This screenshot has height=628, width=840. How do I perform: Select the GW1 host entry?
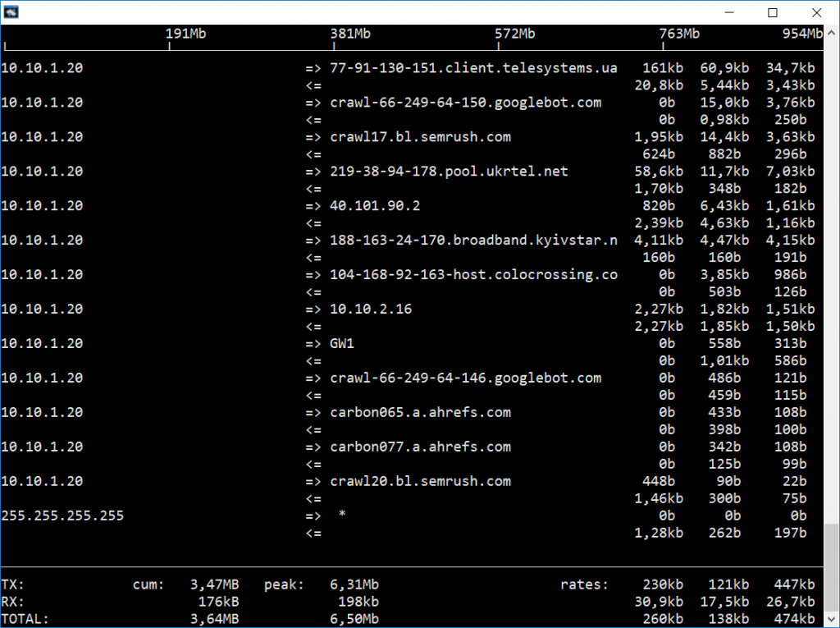pyautogui.click(x=342, y=343)
